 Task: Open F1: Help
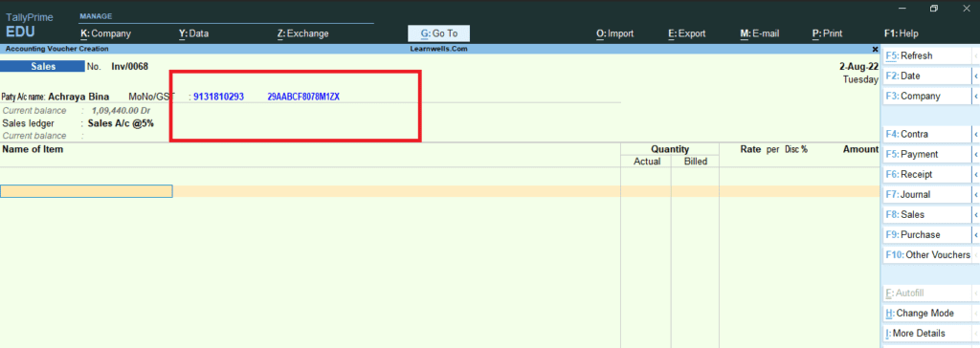[902, 33]
